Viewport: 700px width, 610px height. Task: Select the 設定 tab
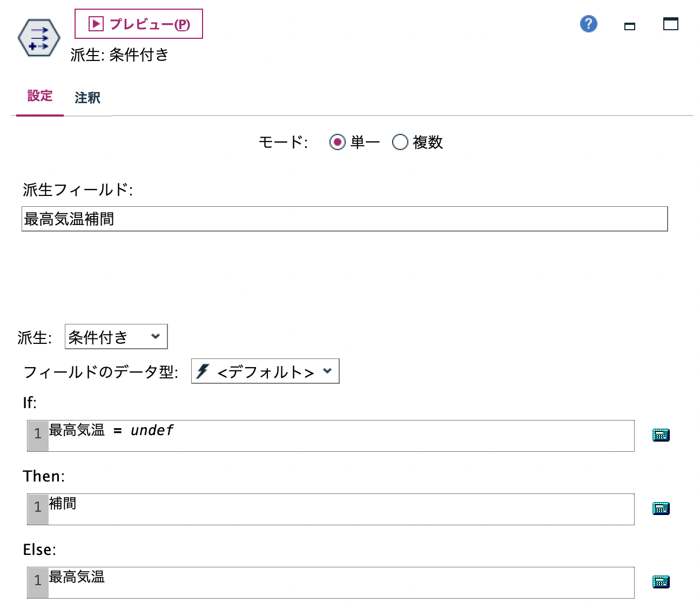[39, 96]
